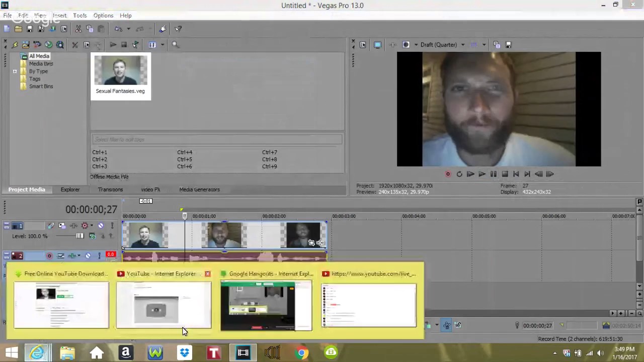Screen dimensions: 644x362
Task: Open the Undo history dropdown arrow
Action: click(x=128, y=29)
